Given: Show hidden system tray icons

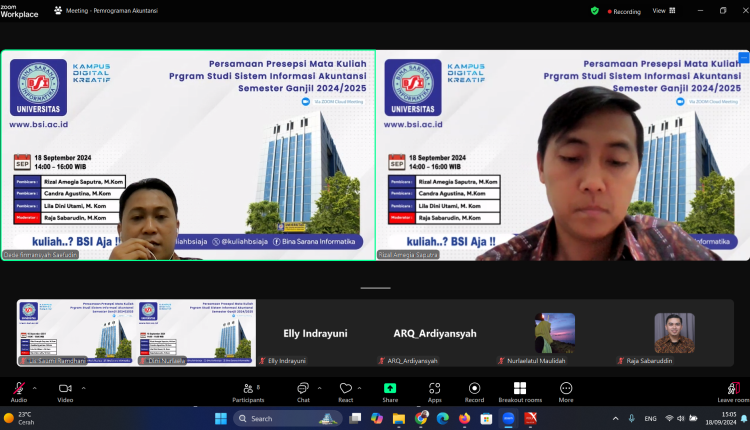Looking at the screenshot, I should tap(616, 419).
